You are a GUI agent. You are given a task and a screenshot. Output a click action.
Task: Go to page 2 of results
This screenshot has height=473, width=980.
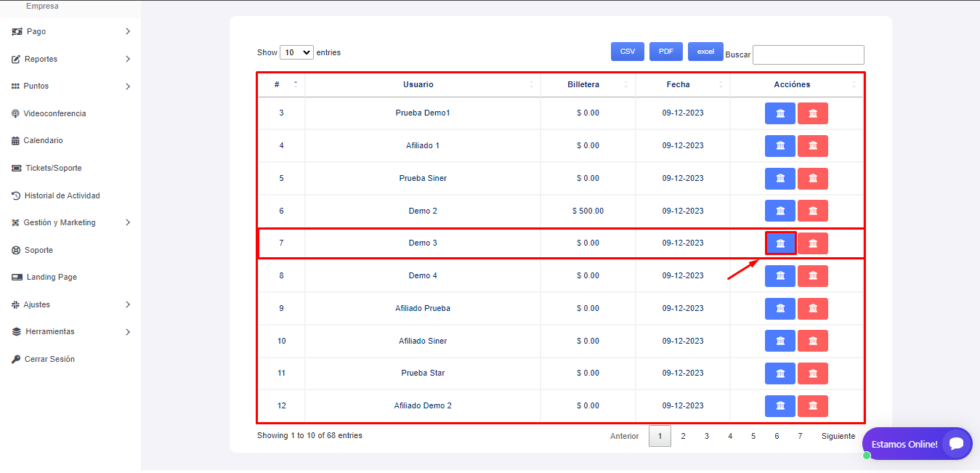[x=683, y=436]
